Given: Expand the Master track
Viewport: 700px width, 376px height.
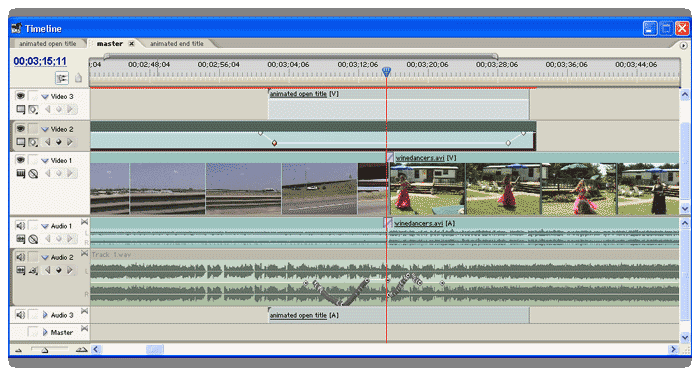Looking at the screenshot, I should pos(45,332).
